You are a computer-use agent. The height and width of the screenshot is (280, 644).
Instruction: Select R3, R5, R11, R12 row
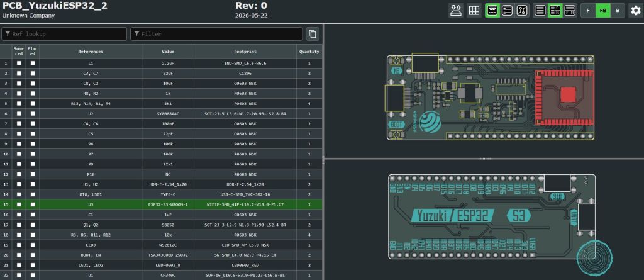click(x=161, y=235)
